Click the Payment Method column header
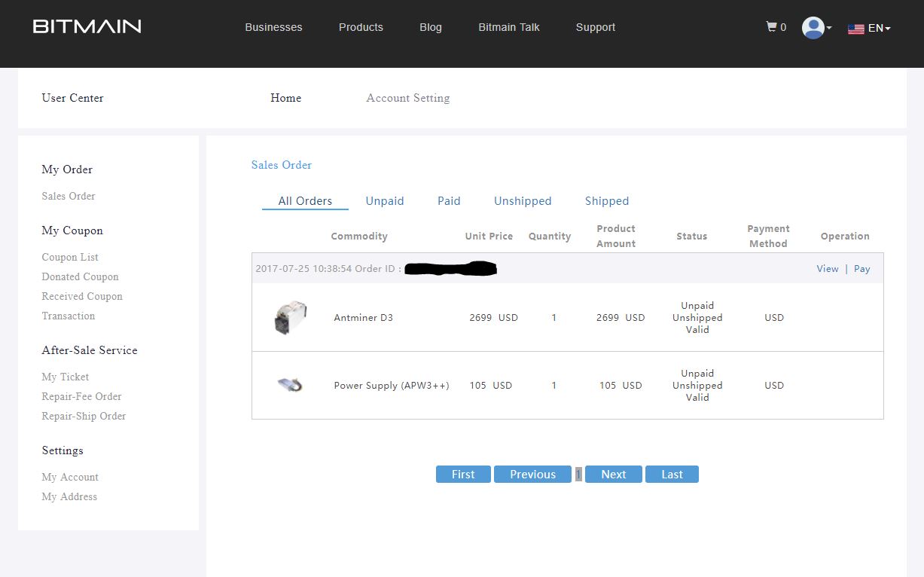 [x=768, y=236]
